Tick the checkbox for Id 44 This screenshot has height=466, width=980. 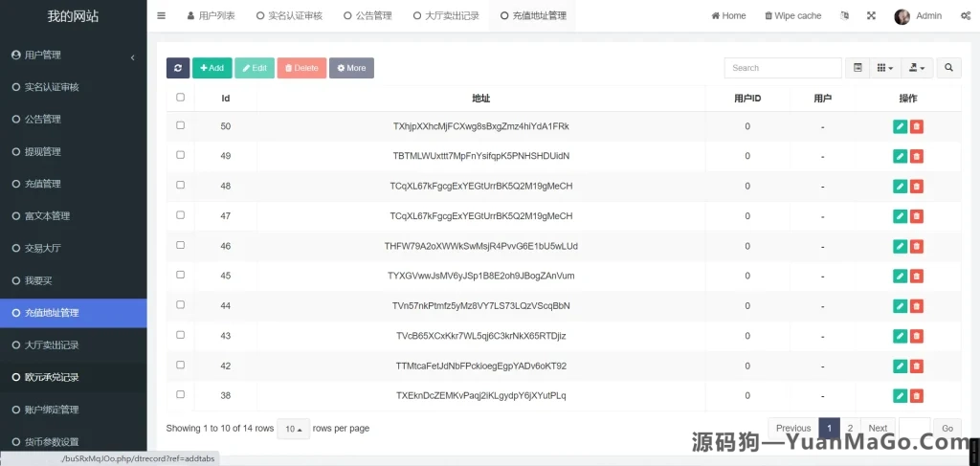coord(181,305)
